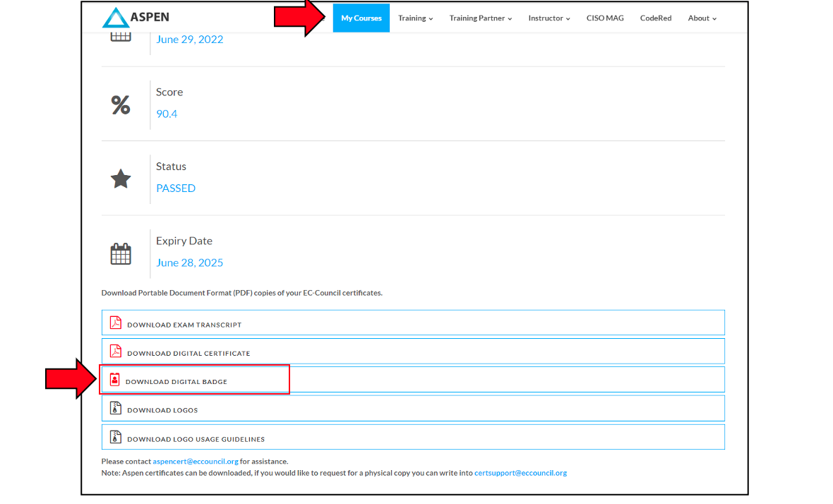Click the zip icon beside Logo Usage Guidelines
The image size is (833, 504).
(x=116, y=438)
